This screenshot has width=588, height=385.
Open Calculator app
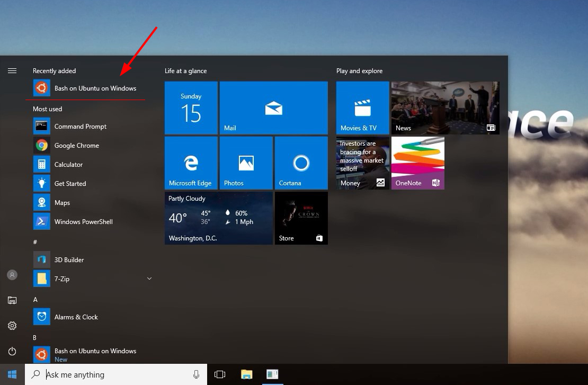tap(92, 165)
